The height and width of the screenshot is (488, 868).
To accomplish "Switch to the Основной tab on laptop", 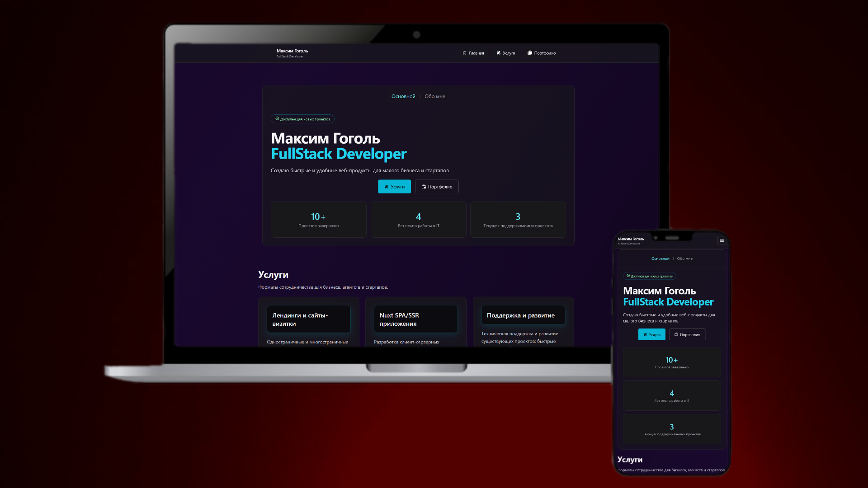I will [403, 96].
